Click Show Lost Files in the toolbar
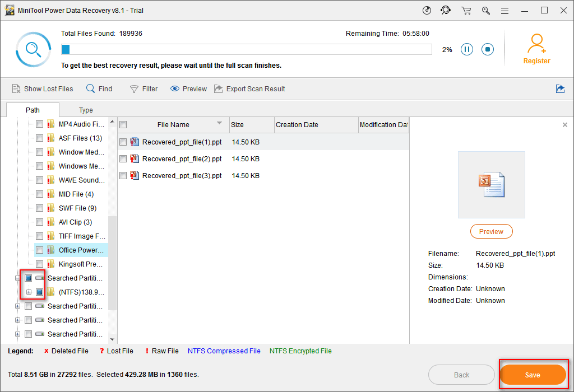 pos(43,89)
